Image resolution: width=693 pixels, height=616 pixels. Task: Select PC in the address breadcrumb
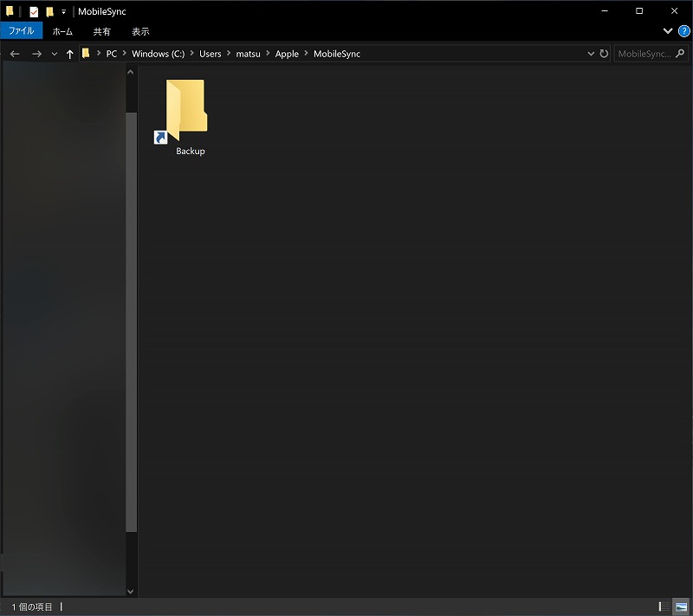tap(112, 54)
